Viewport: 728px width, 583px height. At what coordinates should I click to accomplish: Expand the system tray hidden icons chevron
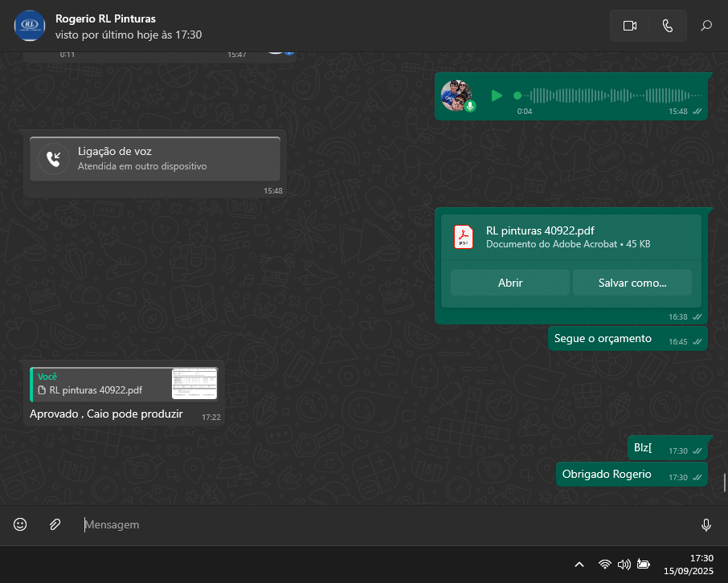(x=579, y=565)
